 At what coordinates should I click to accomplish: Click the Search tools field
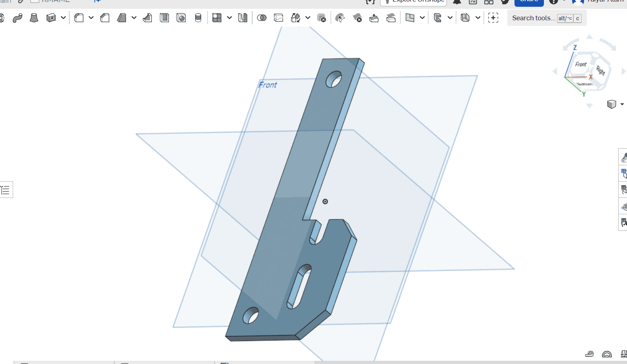point(547,18)
